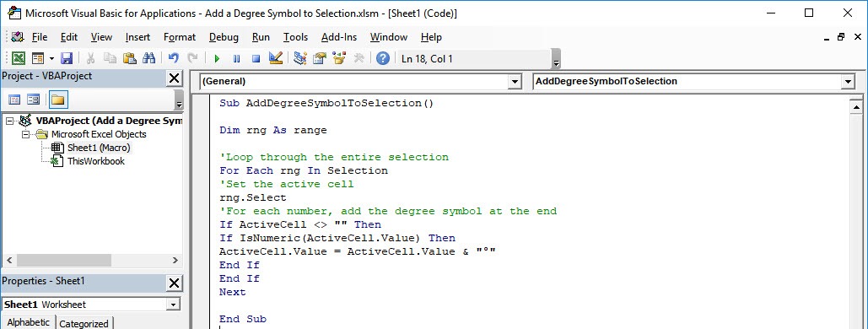This screenshot has height=329, width=868.
Task: Select the VBAProject root node
Action: coord(109,121)
